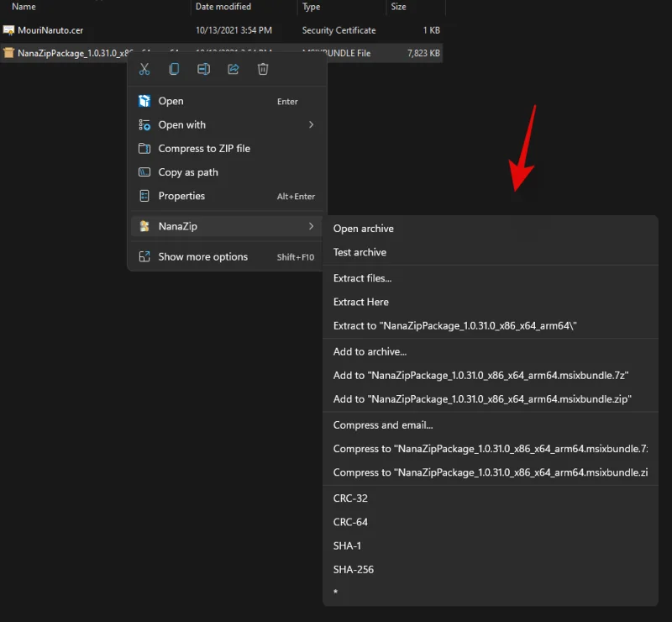Select the Cut icon in the context menu
The image size is (672, 622).
[144, 69]
